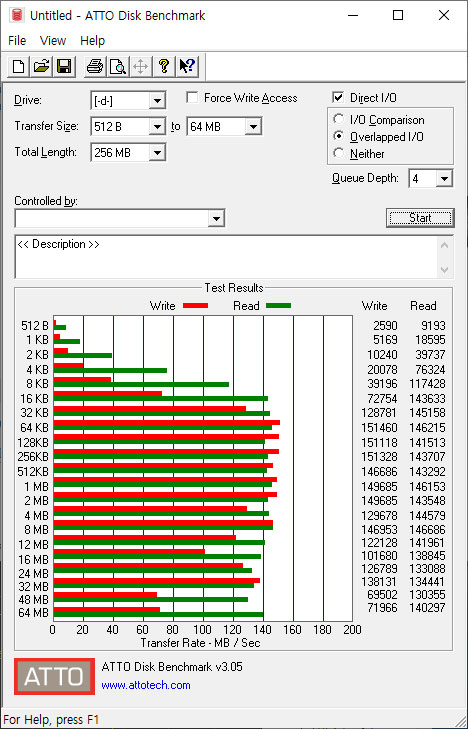Print results using the printer icon
This screenshot has width=468, height=729.
click(x=95, y=66)
